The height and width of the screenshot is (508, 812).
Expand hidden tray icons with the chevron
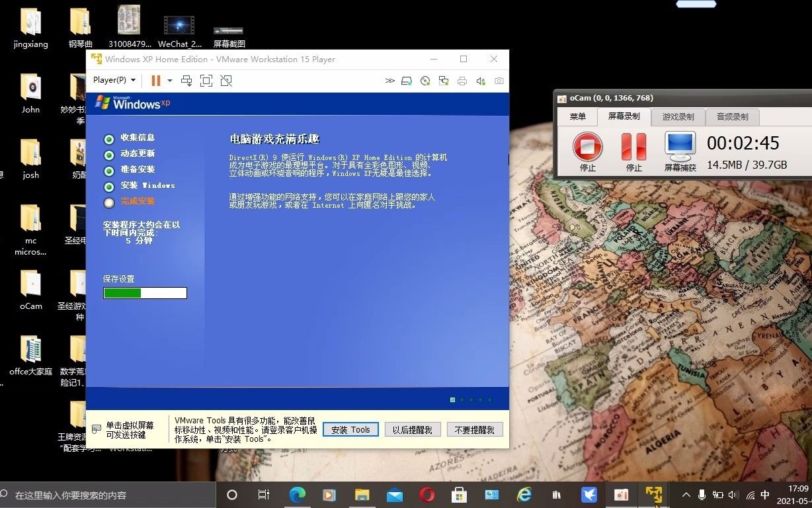(x=686, y=494)
